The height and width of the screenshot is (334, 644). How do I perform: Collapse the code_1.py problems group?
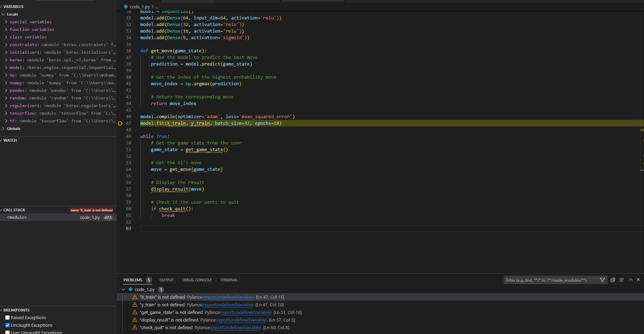click(123, 289)
